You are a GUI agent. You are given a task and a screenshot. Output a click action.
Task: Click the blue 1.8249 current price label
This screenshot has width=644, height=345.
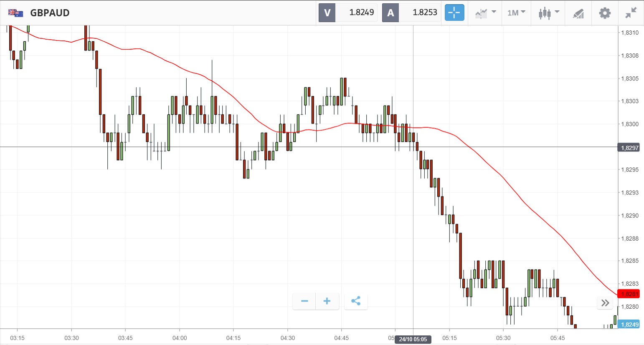pyautogui.click(x=629, y=325)
